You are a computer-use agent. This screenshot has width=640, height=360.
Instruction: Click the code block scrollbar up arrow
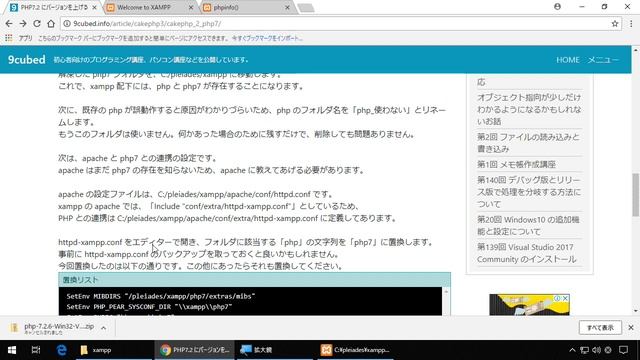[x=446, y=291]
